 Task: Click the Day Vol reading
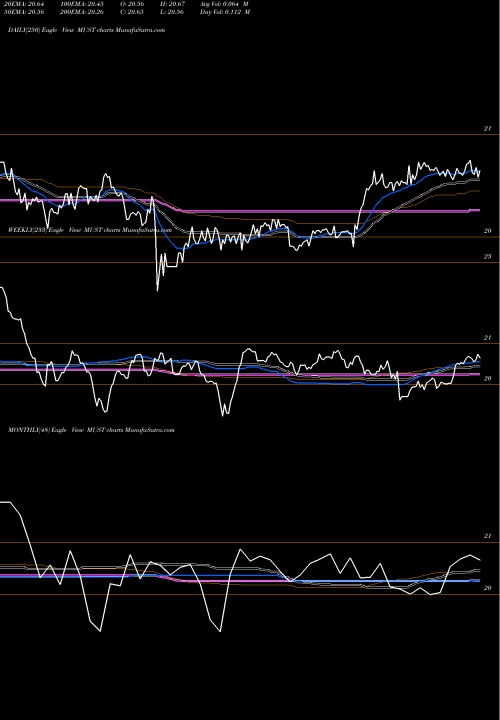[x=225, y=12]
